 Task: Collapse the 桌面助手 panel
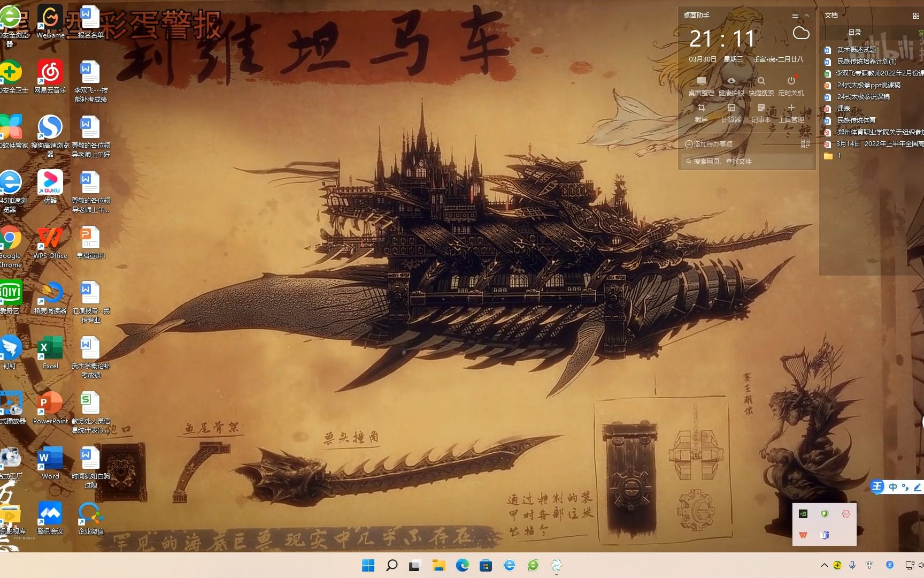807,16
